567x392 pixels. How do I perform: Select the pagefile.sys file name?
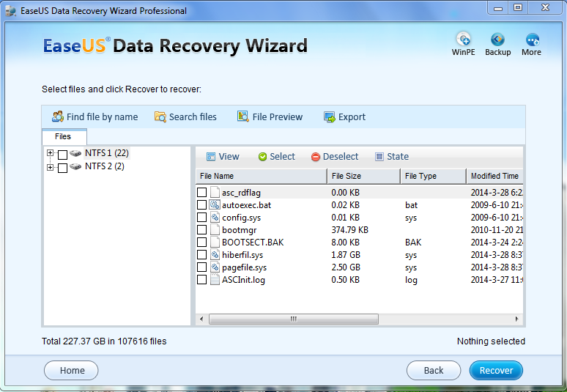click(x=244, y=267)
